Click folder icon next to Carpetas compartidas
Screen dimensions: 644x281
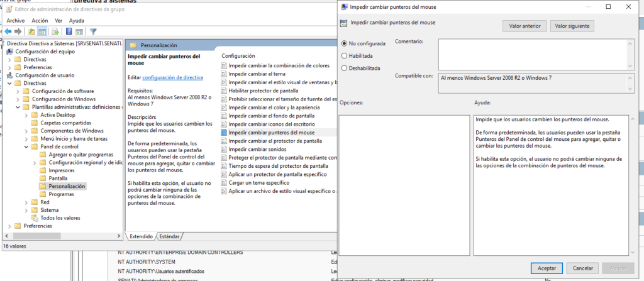point(34,123)
